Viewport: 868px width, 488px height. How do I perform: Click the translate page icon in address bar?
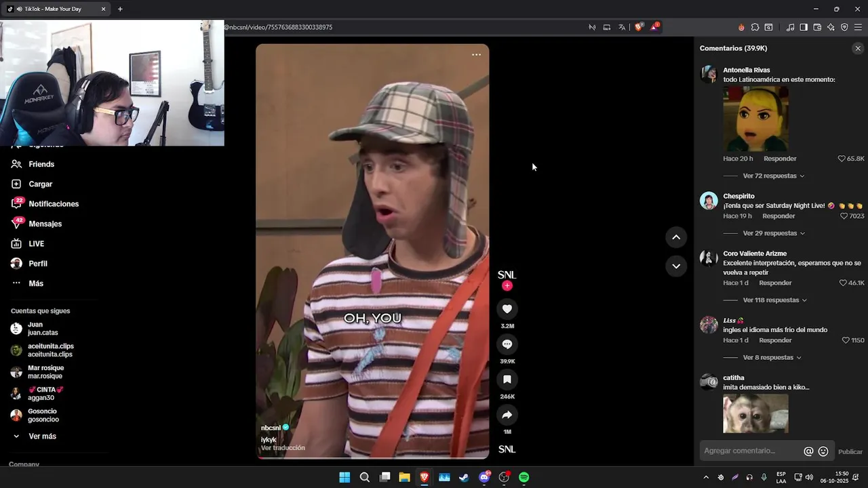622,27
